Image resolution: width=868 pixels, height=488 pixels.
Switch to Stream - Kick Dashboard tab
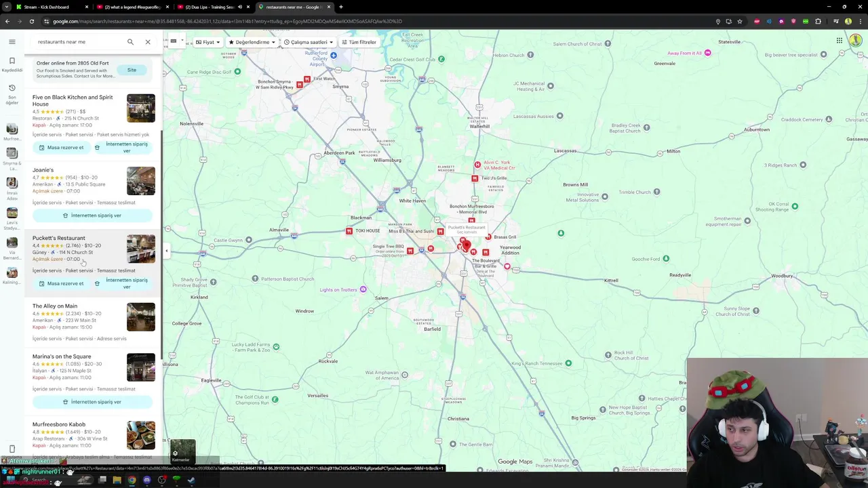(x=52, y=7)
